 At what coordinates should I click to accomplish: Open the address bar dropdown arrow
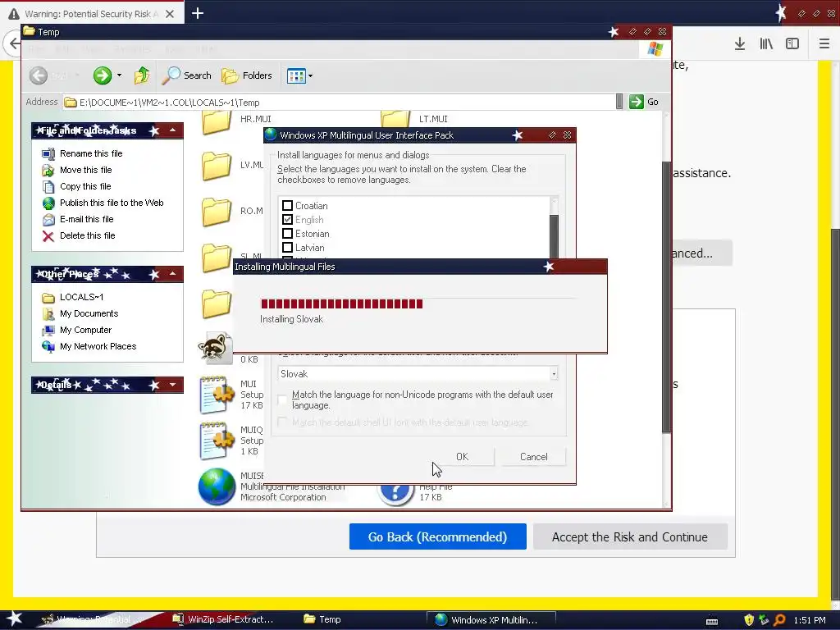619,102
